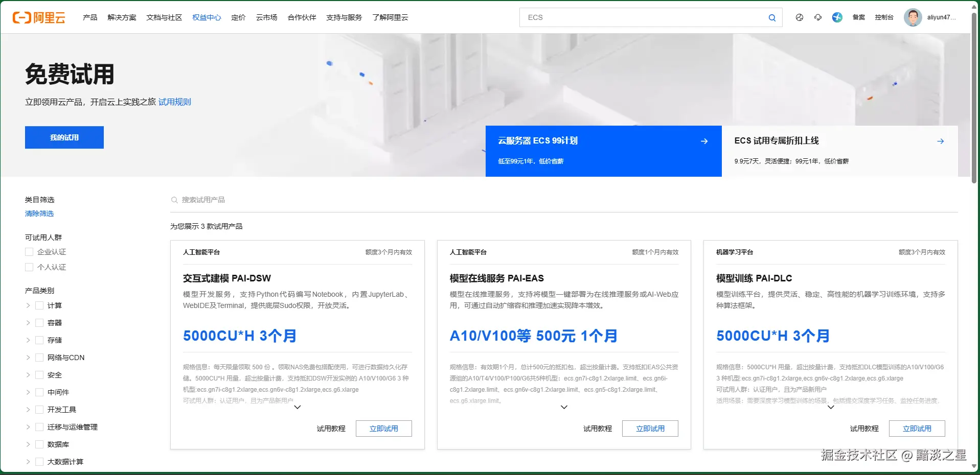Open 试用教程 for the PAI-DLC card
This screenshot has height=475, width=980.
pyautogui.click(x=864, y=429)
